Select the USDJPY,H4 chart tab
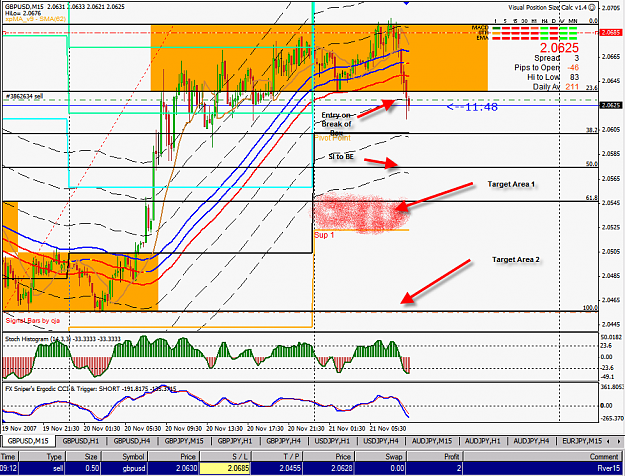625x476 pixels. coord(381,441)
